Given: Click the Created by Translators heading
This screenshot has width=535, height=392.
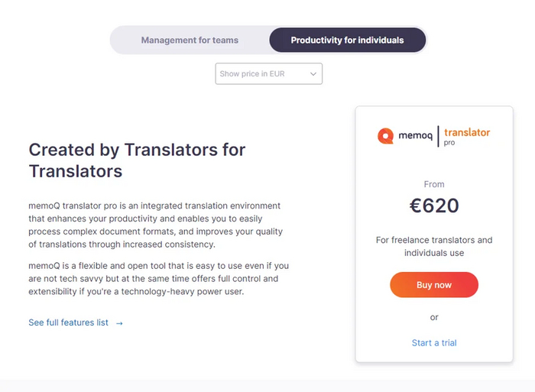Looking at the screenshot, I should (x=137, y=160).
